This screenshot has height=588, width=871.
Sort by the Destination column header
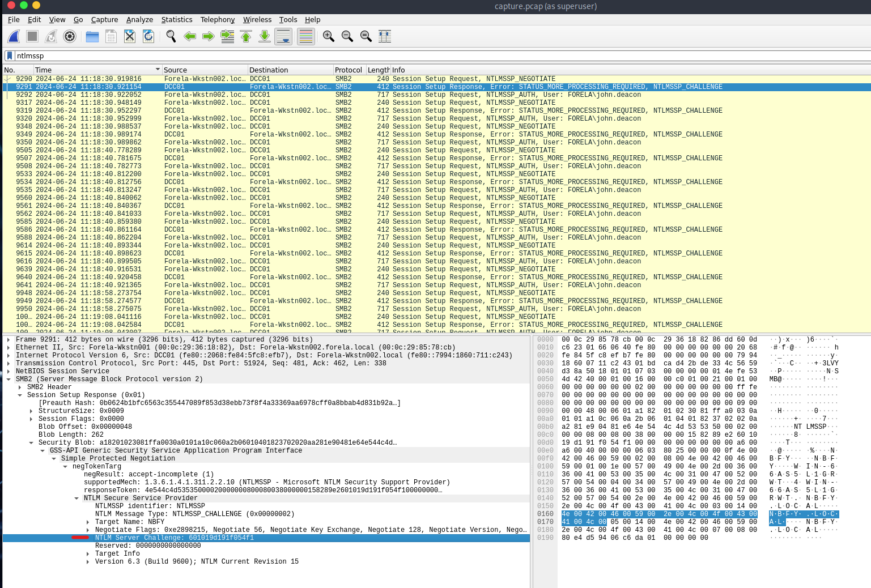click(290, 70)
